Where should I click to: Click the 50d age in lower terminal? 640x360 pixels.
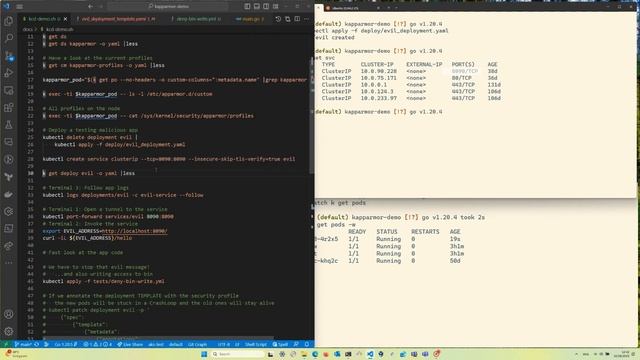point(455,260)
